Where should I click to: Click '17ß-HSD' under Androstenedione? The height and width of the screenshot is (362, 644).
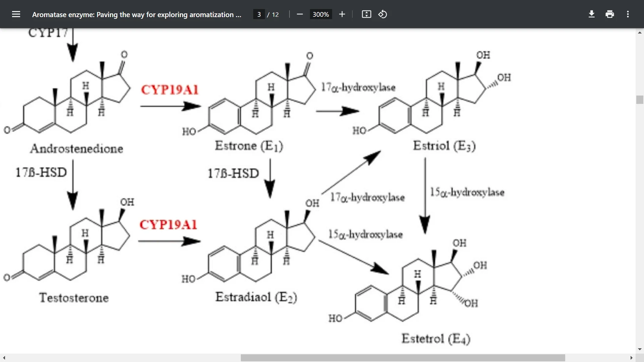coord(41,172)
